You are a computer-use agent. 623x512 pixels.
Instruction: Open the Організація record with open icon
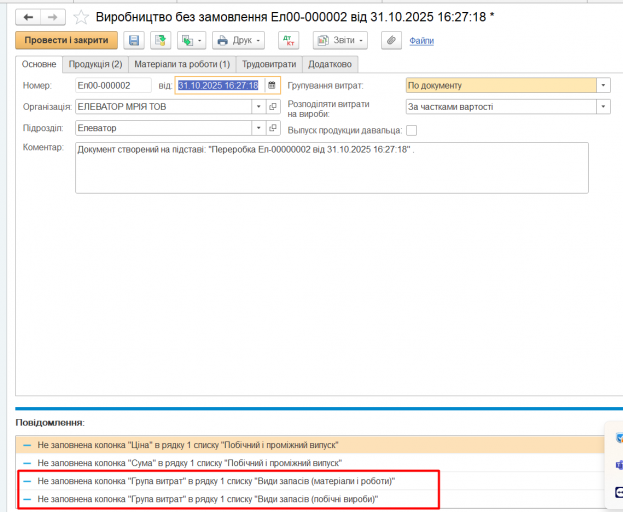click(x=273, y=107)
